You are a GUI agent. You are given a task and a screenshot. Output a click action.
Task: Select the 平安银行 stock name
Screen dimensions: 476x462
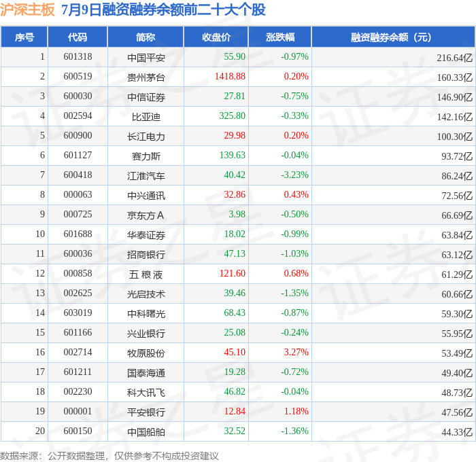click(x=146, y=412)
